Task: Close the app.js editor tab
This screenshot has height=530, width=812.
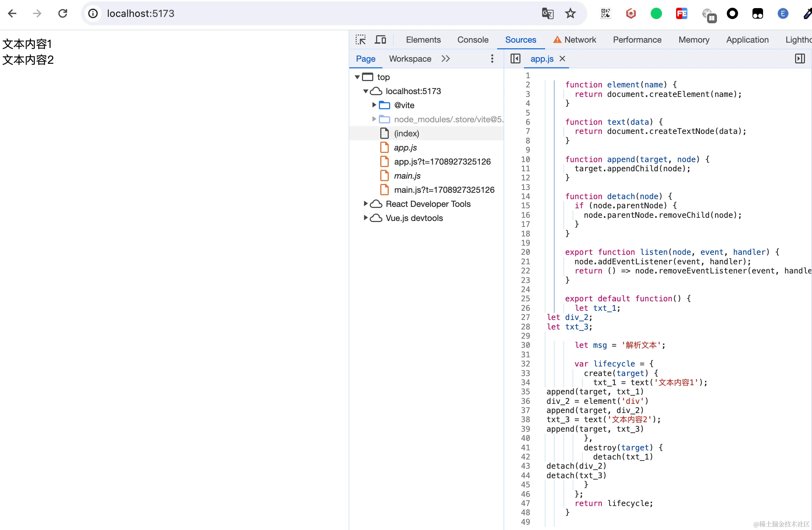Action: tap(562, 58)
